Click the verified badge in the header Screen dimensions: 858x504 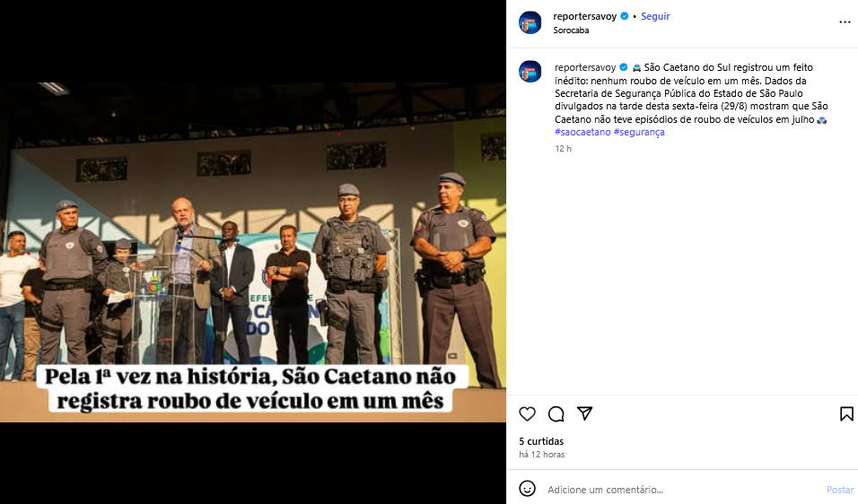tap(625, 16)
